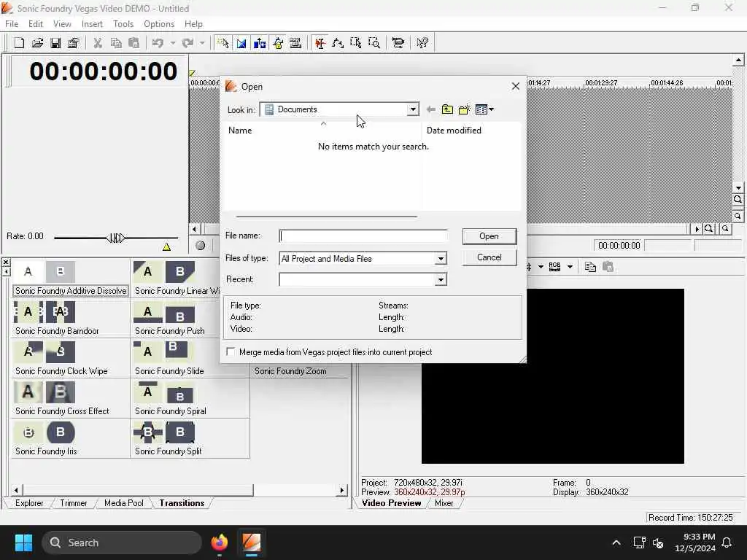Expand the Look in Documents dropdown
Screen dimensions: 747x560
(x=413, y=109)
